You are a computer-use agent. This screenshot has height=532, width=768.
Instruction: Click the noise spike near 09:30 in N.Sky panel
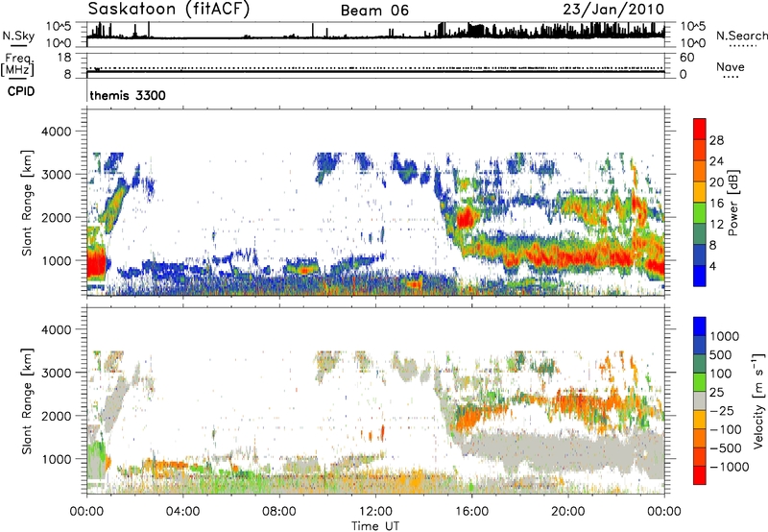point(313,30)
